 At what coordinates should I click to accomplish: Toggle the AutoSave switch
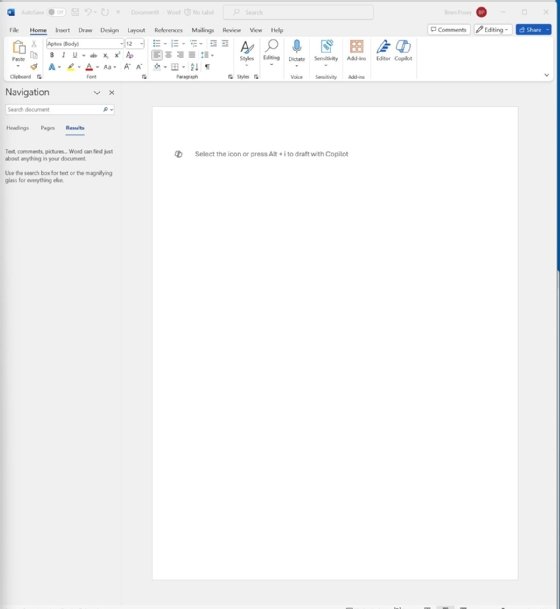[57, 12]
